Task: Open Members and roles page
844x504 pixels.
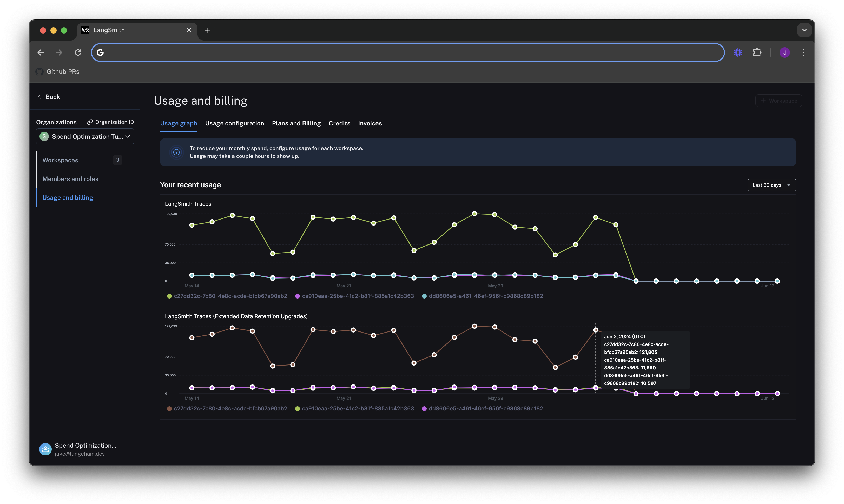Action: [x=70, y=179]
